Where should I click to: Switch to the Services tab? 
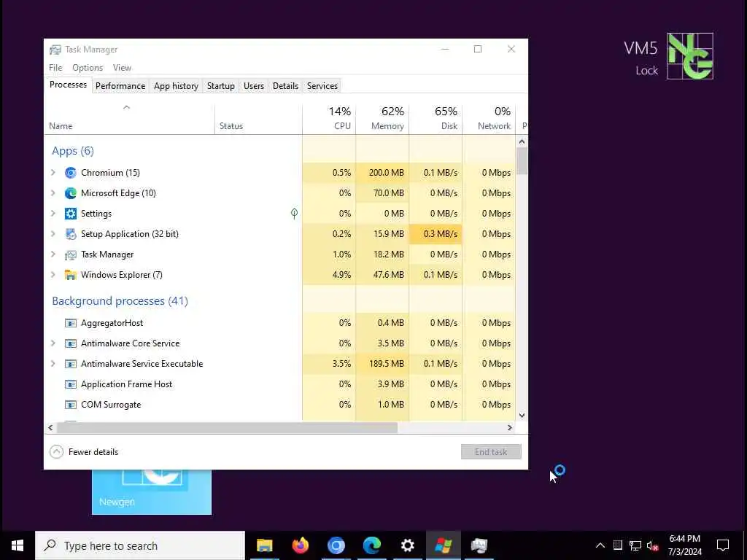point(322,86)
